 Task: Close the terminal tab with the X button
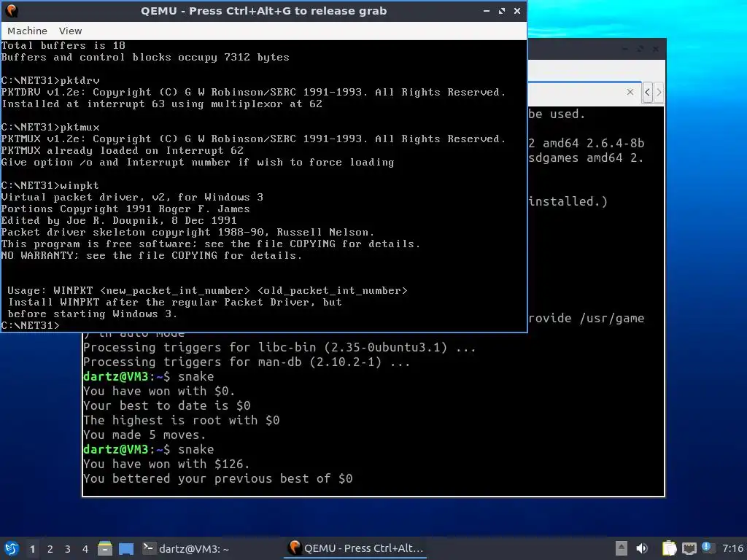[x=630, y=92]
